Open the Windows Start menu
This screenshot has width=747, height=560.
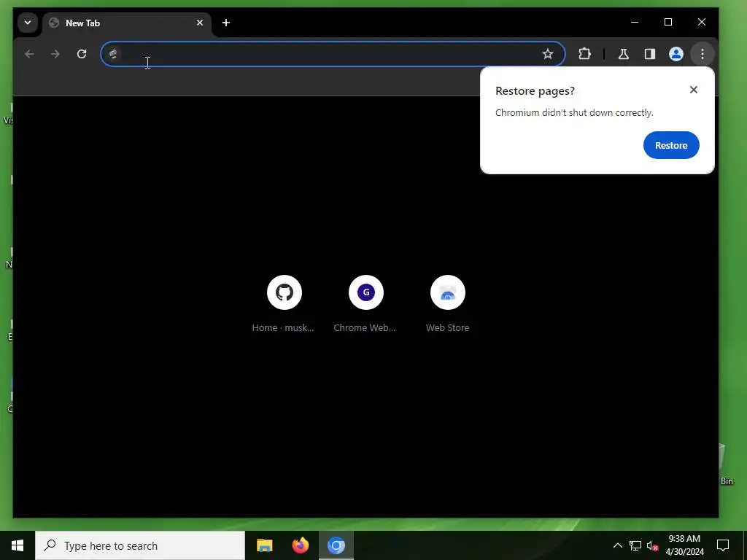pyautogui.click(x=18, y=545)
